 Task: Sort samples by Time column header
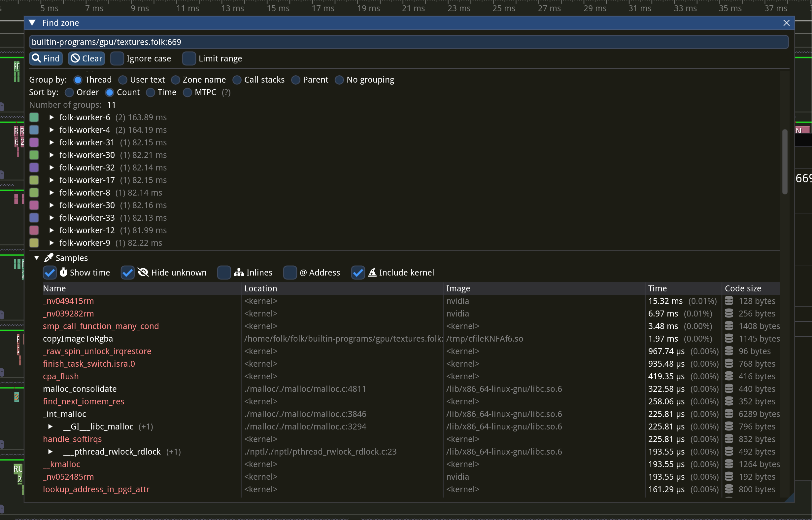tap(657, 288)
